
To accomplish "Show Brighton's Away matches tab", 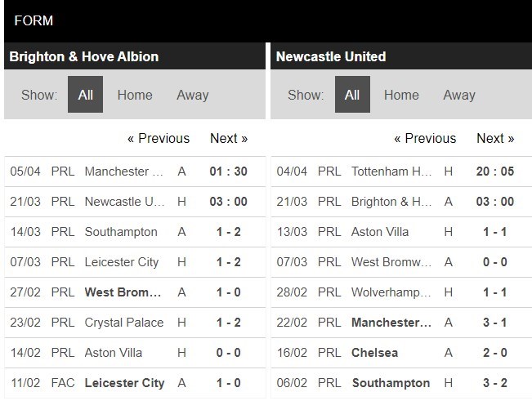I will 193,95.
